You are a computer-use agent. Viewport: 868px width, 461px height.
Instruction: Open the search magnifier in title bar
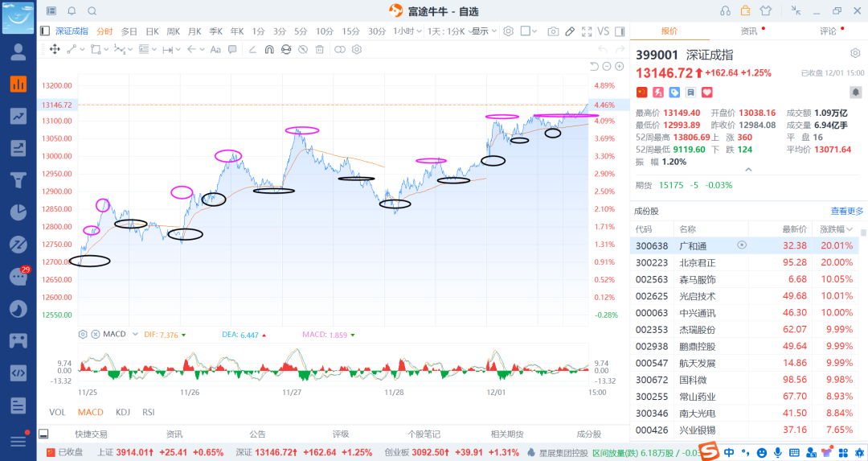point(92,11)
